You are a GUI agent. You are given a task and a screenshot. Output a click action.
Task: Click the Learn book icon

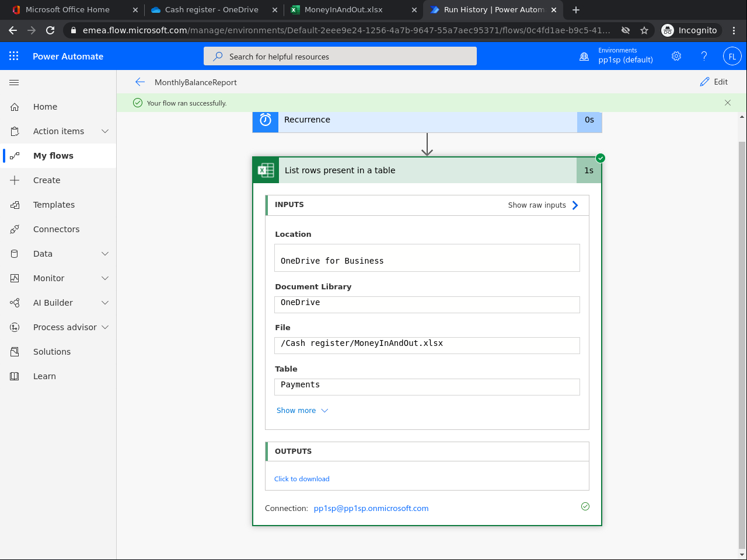[x=15, y=376]
